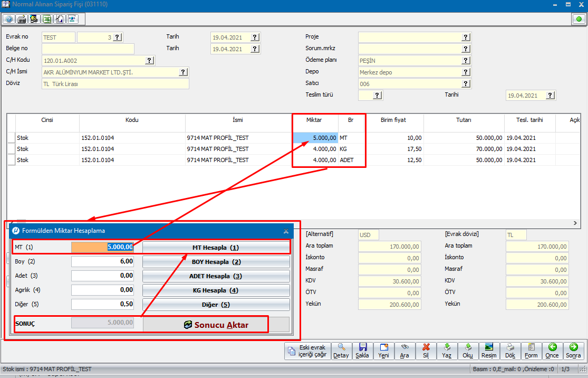The height and width of the screenshot is (378, 588).
Task: Select the KG unit cell
Action: click(x=351, y=149)
